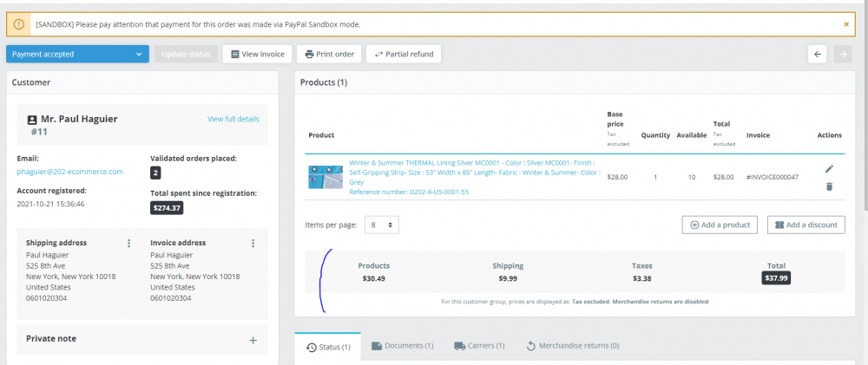
Task: Click total spent badge $274.37
Action: 167,208
